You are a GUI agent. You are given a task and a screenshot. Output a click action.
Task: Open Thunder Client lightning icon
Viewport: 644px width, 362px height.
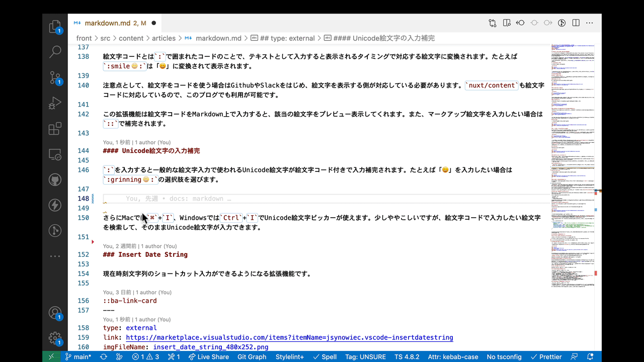[55, 205]
